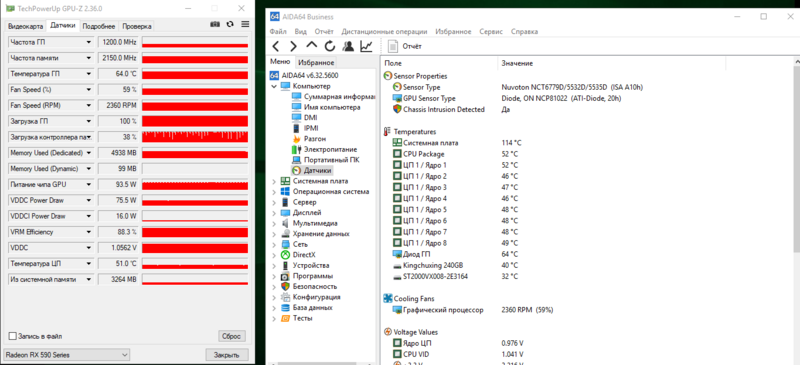Expand Хранение данных tree node
This screenshot has height=365, width=800.
[x=274, y=234]
